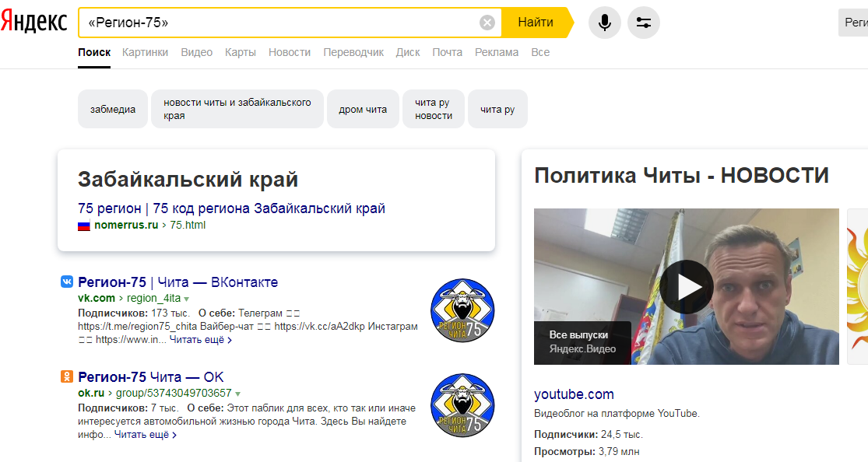The height and width of the screenshot is (462, 868).
Task: Click Подписчики: 24,5 тыс. text
Action: [589, 434]
